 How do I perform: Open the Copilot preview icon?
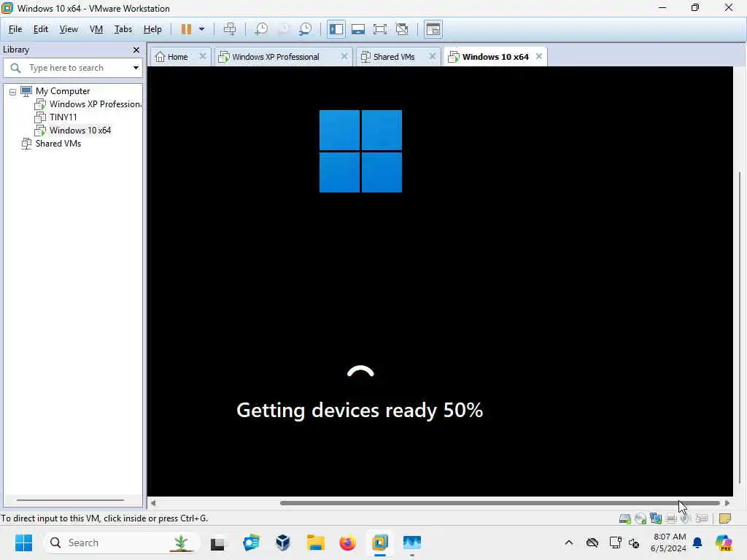(724, 542)
